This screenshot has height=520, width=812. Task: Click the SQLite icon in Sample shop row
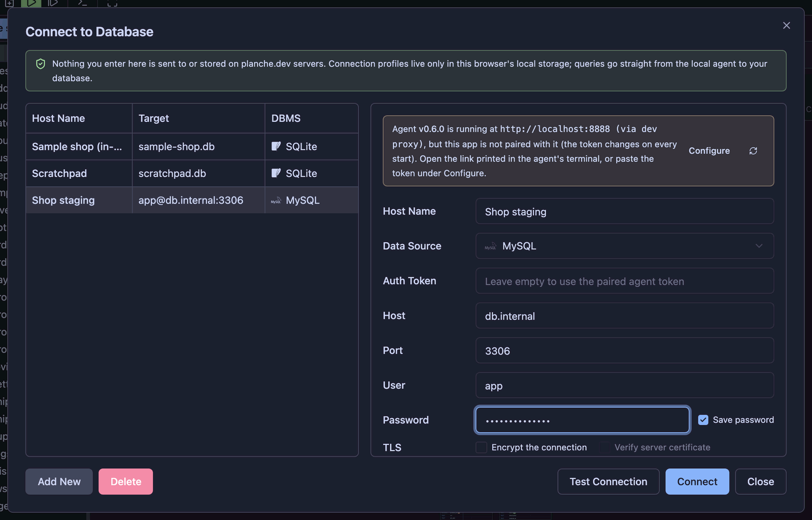pyautogui.click(x=276, y=146)
